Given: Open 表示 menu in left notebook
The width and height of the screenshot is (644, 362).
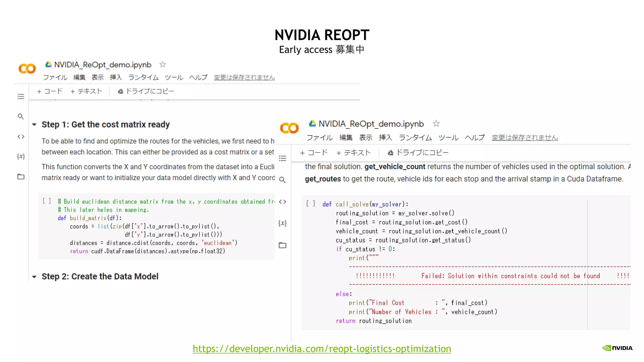Looking at the screenshot, I should coord(97,77).
